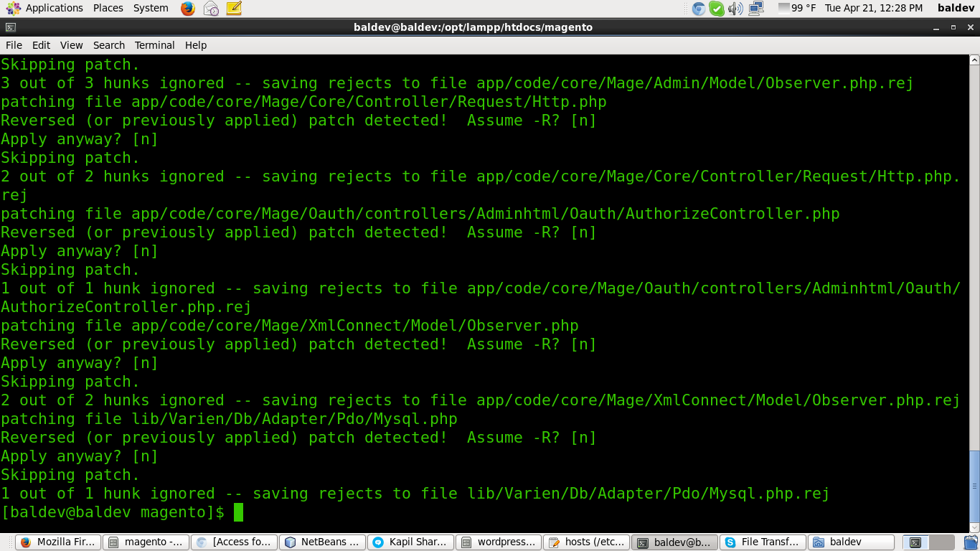Open the terminal Search menu
Screen dimensions: 980x551
[x=109, y=45]
